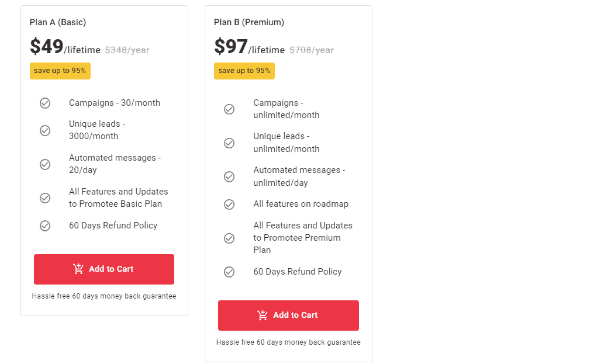The height and width of the screenshot is (364, 611).
Task: Click checkmark icon beside Campaigns - 30/month
Action: (x=45, y=103)
